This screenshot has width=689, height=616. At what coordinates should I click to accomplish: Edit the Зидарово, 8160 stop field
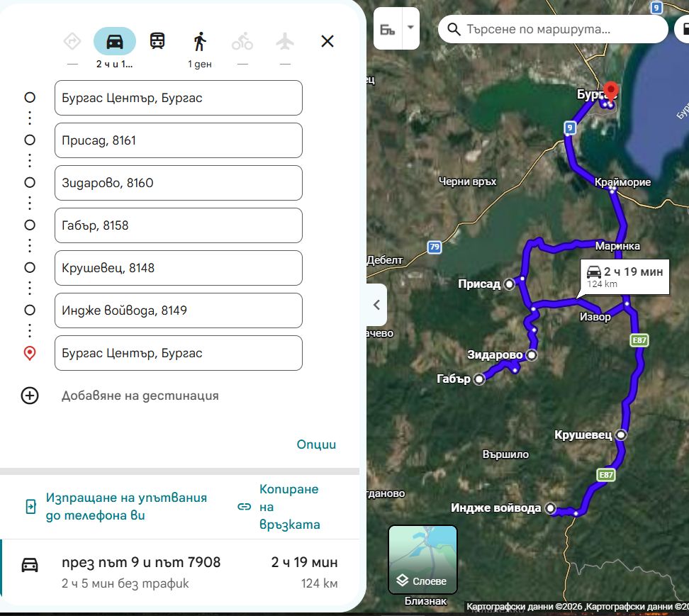(x=179, y=183)
